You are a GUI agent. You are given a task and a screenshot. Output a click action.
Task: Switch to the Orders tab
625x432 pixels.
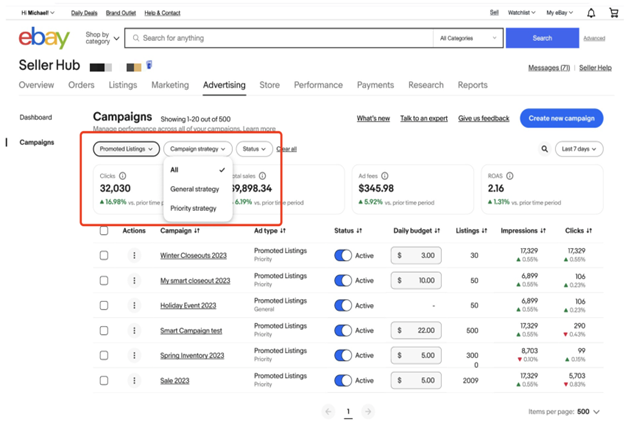click(x=81, y=85)
